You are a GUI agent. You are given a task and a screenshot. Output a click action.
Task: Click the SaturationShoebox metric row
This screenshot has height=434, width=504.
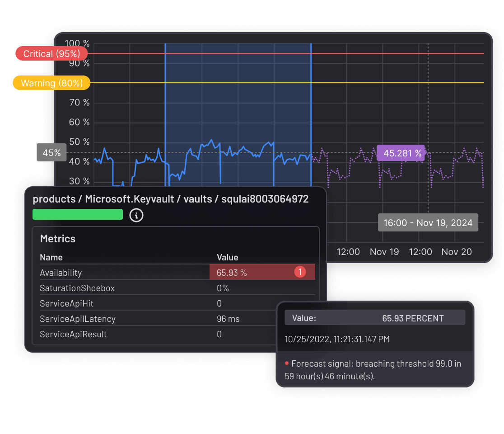coord(77,288)
